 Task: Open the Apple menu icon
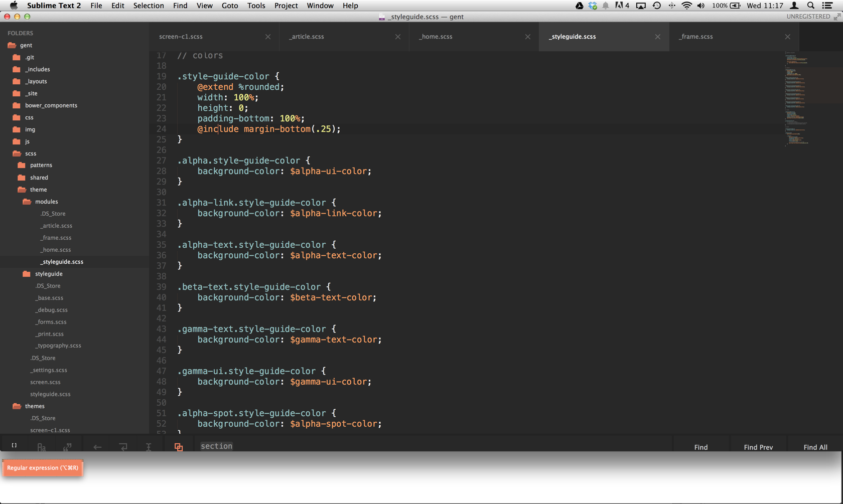[x=14, y=6]
